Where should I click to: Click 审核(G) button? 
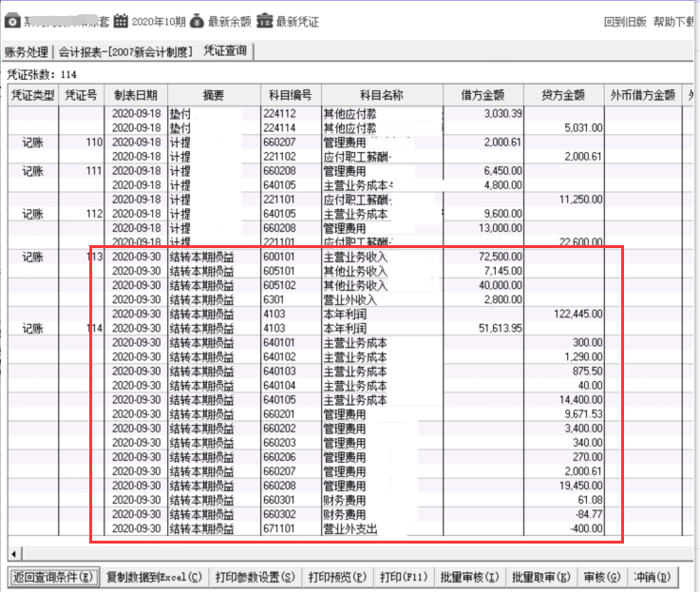pyautogui.click(x=602, y=577)
